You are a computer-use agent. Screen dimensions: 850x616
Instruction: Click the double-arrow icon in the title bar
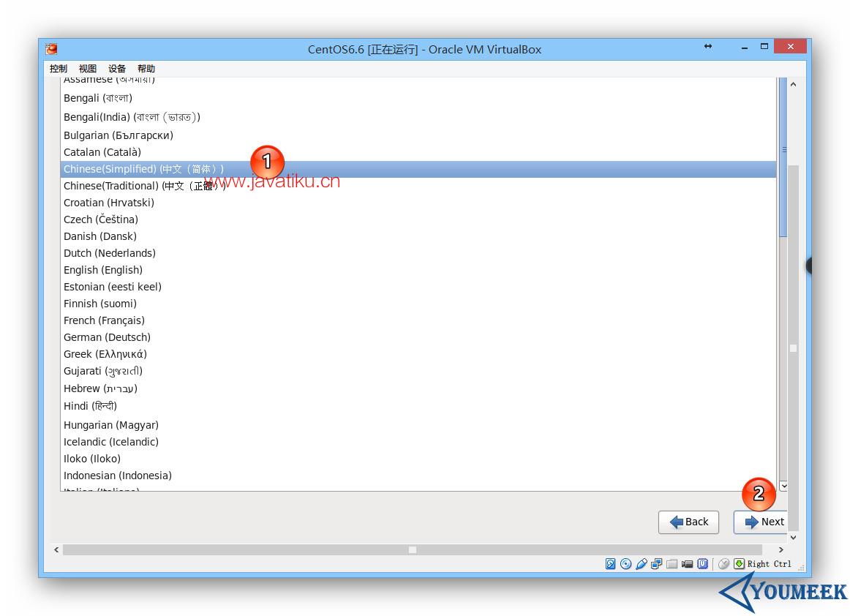pos(708,47)
